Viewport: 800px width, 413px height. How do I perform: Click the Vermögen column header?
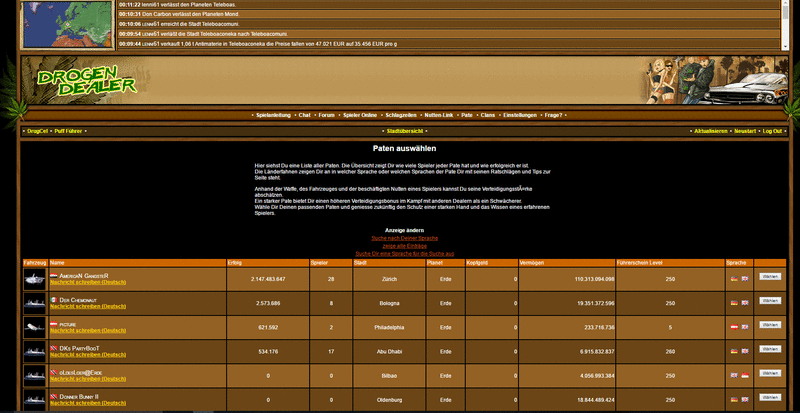click(x=566, y=263)
